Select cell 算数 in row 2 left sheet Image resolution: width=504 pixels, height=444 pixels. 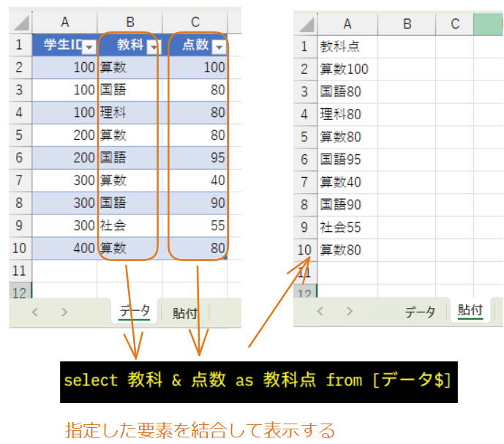tap(130, 67)
